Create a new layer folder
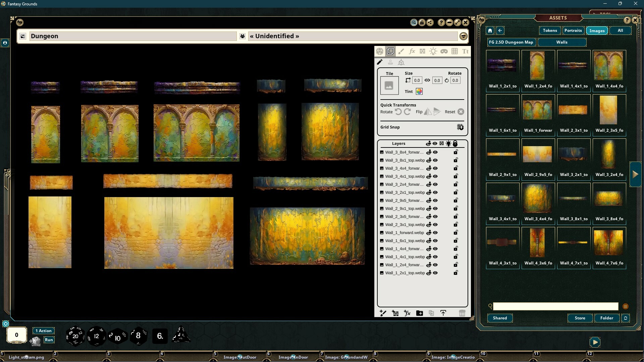The width and height of the screenshot is (644, 362). pos(420,313)
